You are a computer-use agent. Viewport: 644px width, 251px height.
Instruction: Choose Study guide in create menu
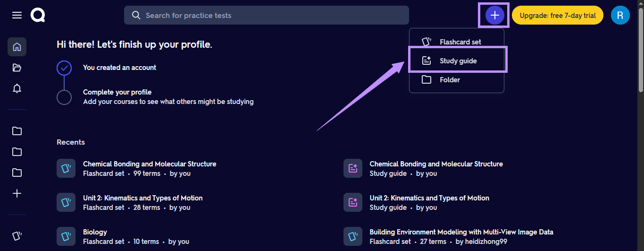click(x=457, y=61)
